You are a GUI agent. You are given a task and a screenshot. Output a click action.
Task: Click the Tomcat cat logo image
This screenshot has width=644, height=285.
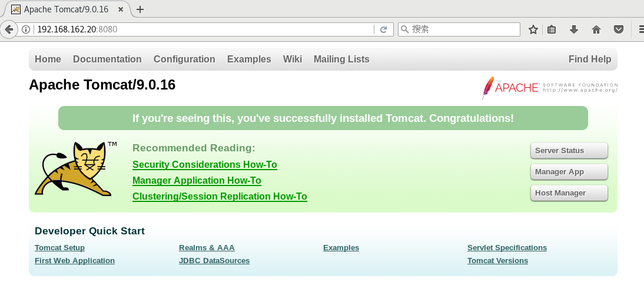point(76,168)
